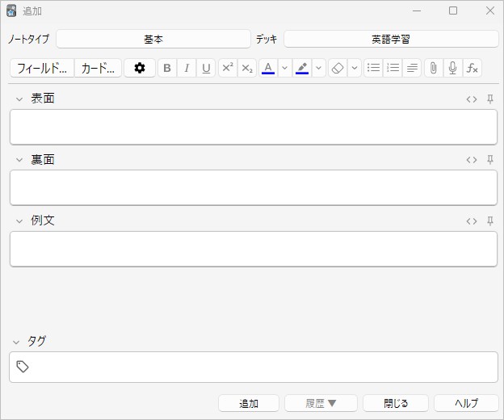Viewport: 504px width, 420px height.
Task: Toggle italic text formatting
Action: (x=187, y=69)
